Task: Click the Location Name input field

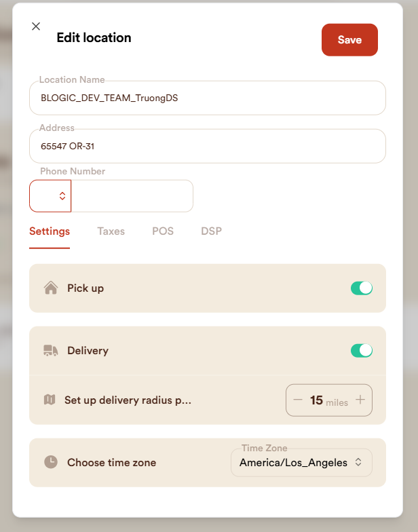Action: click(x=208, y=98)
